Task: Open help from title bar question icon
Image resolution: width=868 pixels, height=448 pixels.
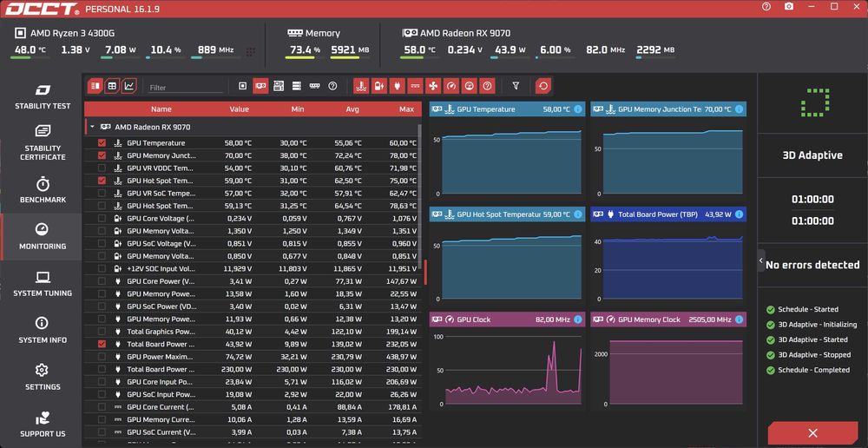Action: (x=766, y=7)
